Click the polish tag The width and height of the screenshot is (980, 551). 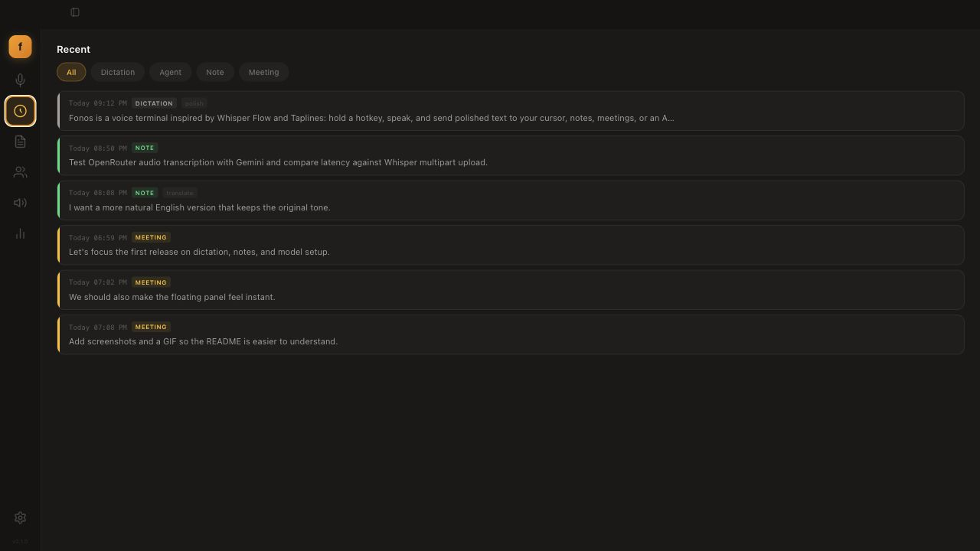[194, 103]
